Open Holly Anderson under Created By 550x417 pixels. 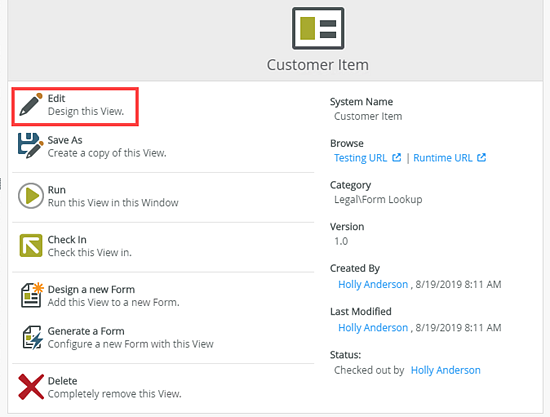(373, 284)
